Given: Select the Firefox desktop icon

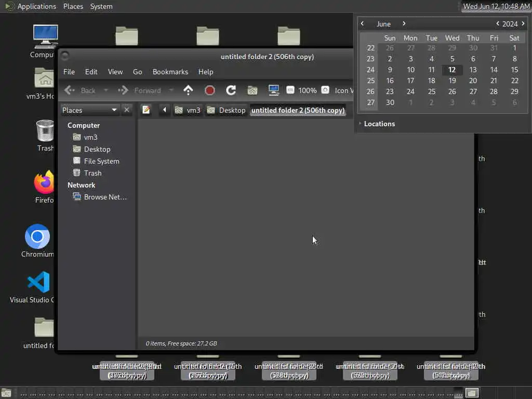Looking at the screenshot, I should [x=45, y=187].
